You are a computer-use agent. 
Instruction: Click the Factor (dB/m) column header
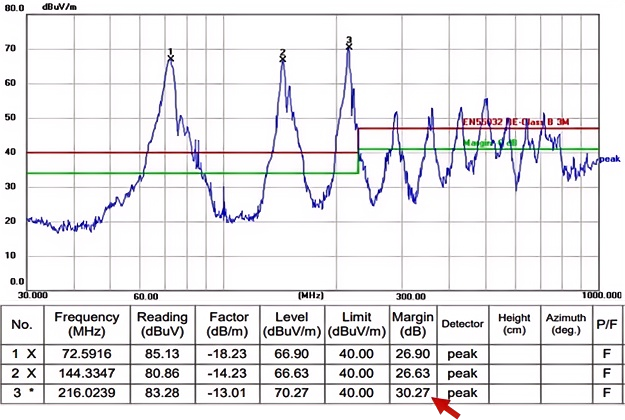tap(228, 323)
